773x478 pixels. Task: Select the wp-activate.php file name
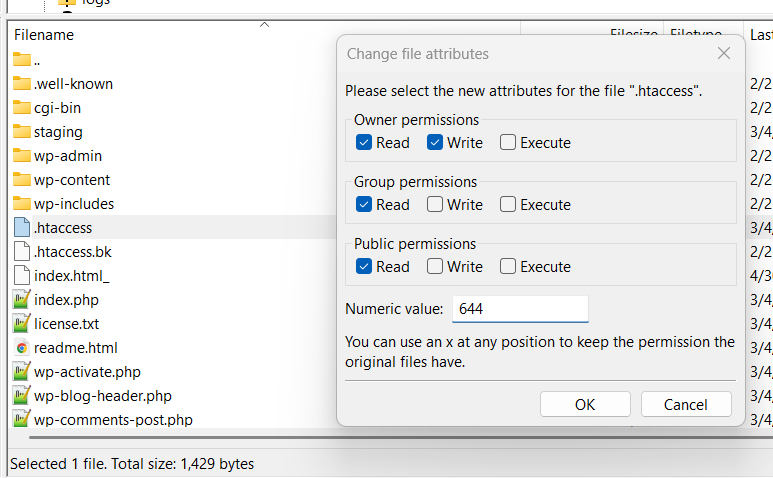tap(87, 372)
